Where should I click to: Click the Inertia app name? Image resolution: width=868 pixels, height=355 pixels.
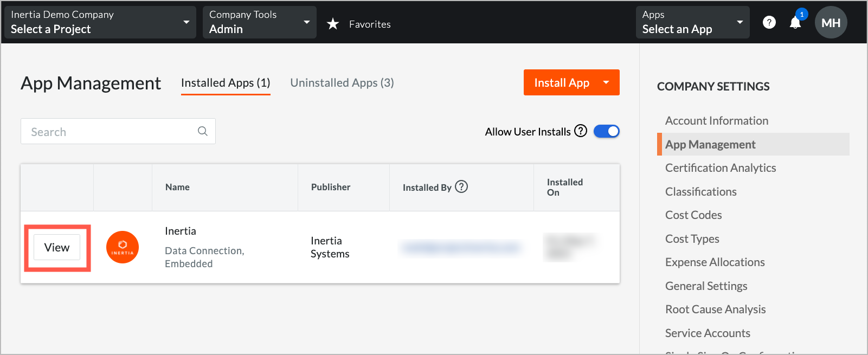click(181, 231)
